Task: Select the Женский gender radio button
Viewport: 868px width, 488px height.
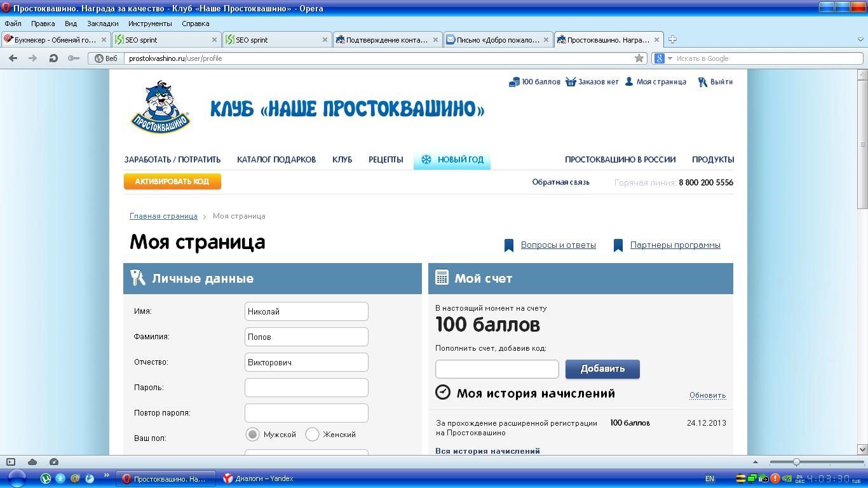Action: click(x=312, y=435)
